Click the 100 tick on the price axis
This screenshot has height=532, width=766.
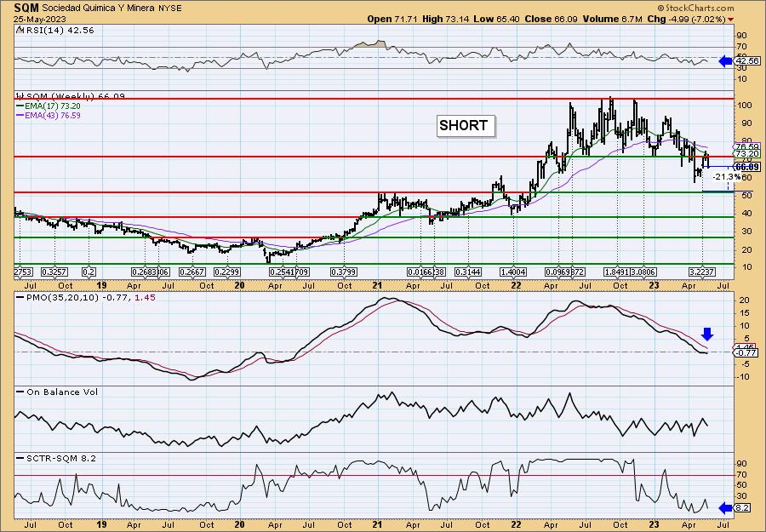pyautogui.click(x=745, y=106)
